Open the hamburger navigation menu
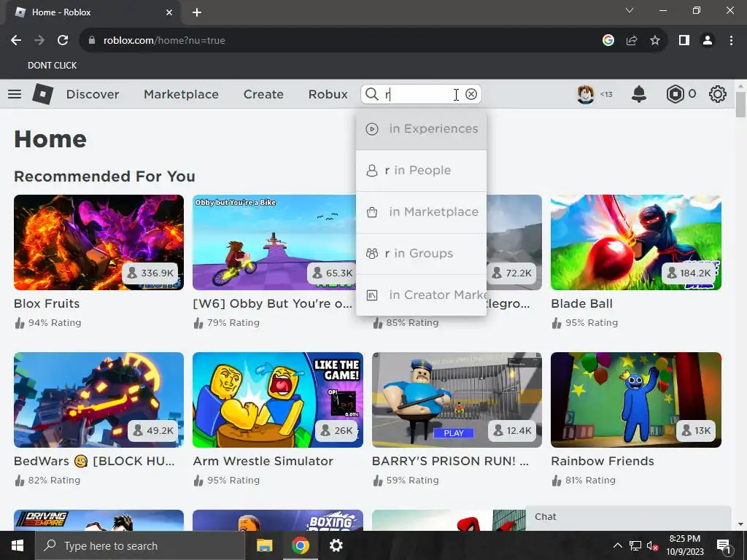The image size is (747, 560). (x=15, y=94)
